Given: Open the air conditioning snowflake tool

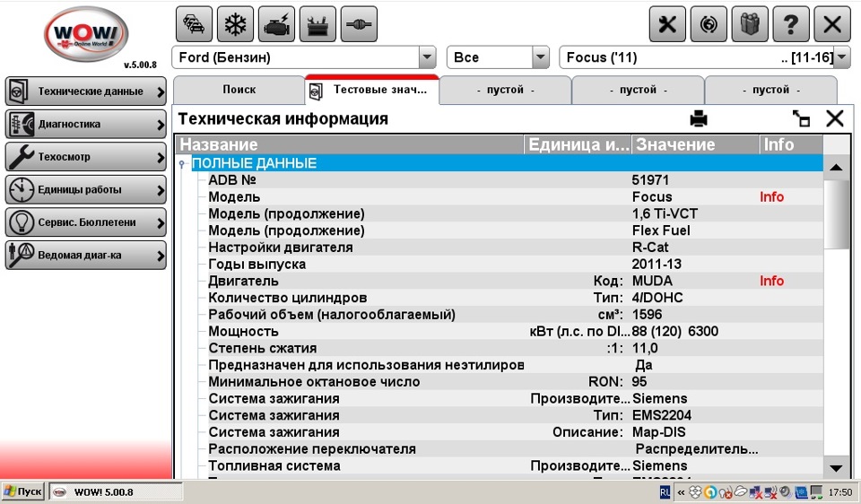Looking at the screenshot, I should [x=235, y=24].
